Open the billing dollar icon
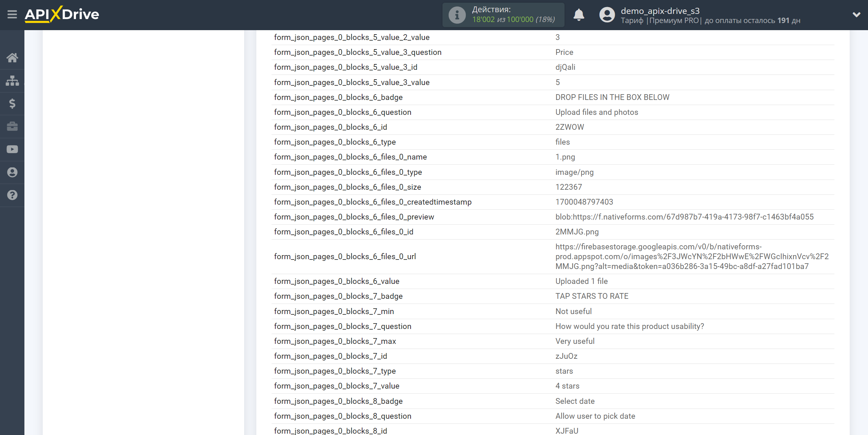The image size is (868, 435). [x=12, y=103]
